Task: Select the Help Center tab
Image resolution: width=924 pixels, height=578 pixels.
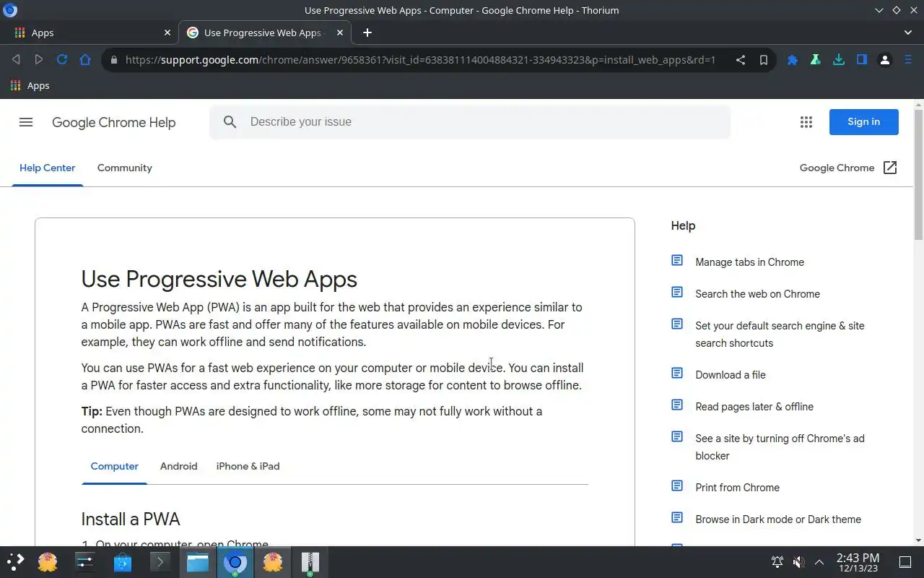Action: [47, 168]
